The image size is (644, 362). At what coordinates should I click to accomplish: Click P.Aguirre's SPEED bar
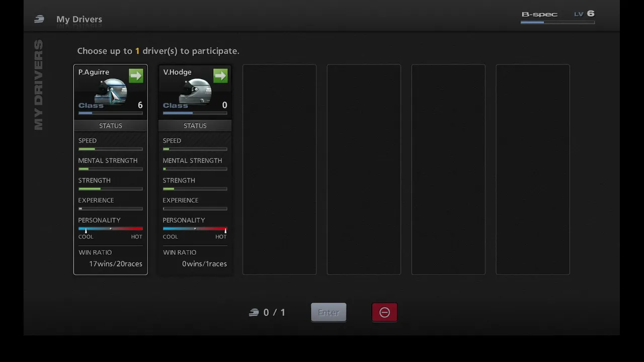pos(111,149)
